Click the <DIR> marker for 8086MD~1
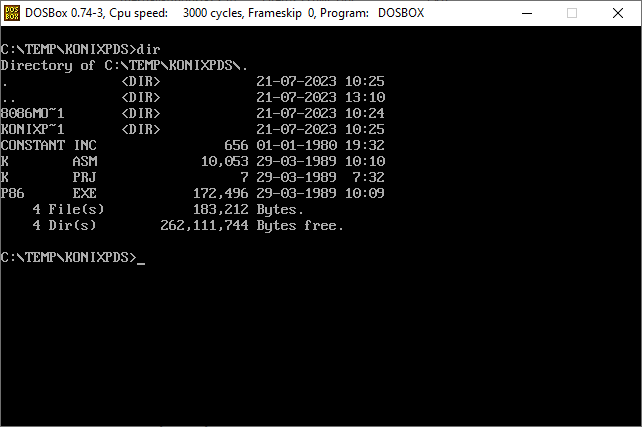642x427 pixels. (141, 113)
